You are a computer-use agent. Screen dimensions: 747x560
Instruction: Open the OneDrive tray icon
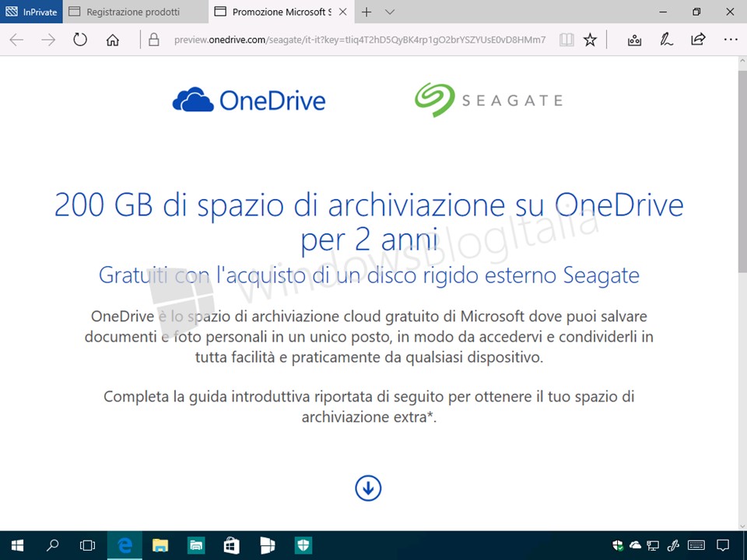point(635,545)
